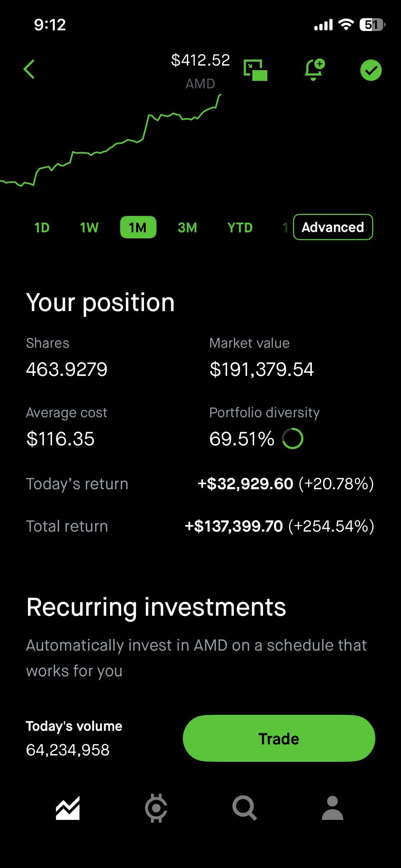The width and height of the screenshot is (401, 868).
Task: Open the search magnifier tab
Action: [x=245, y=808]
